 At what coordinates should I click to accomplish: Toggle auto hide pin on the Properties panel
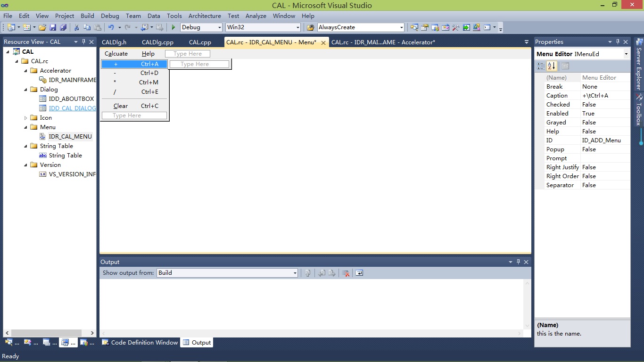click(618, 42)
